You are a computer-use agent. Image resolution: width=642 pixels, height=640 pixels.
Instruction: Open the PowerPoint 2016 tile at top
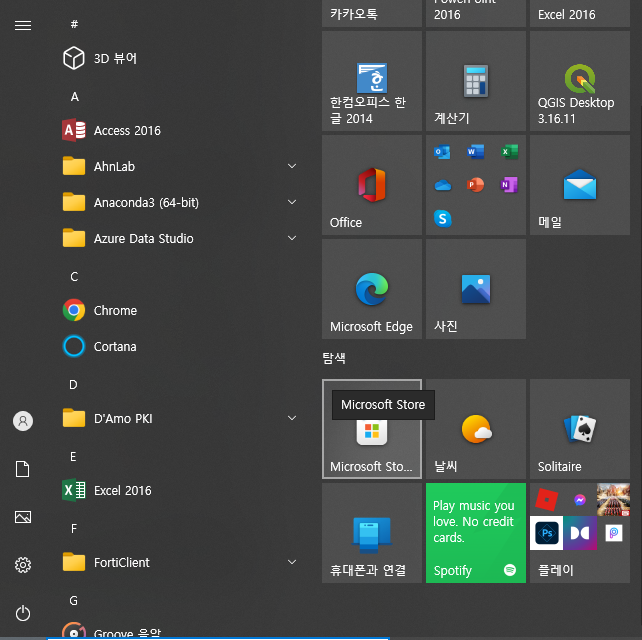tap(476, 14)
